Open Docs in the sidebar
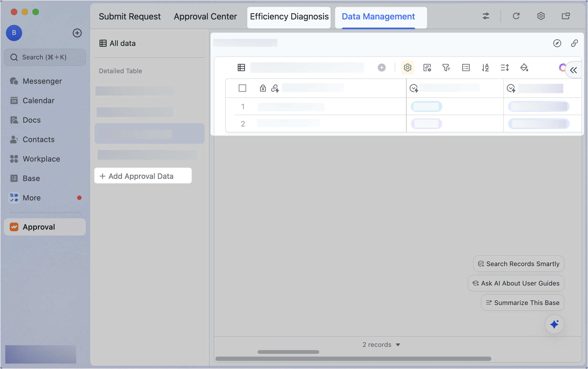This screenshot has width=588, height=369. pos(45,120)
